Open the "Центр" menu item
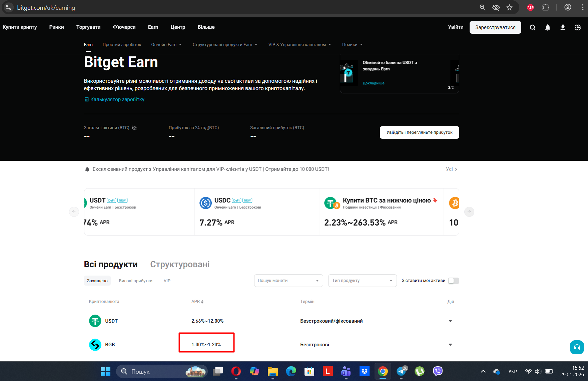Image resolution: width=588 pixels, height=381 pixels. [x=178, y=27]
